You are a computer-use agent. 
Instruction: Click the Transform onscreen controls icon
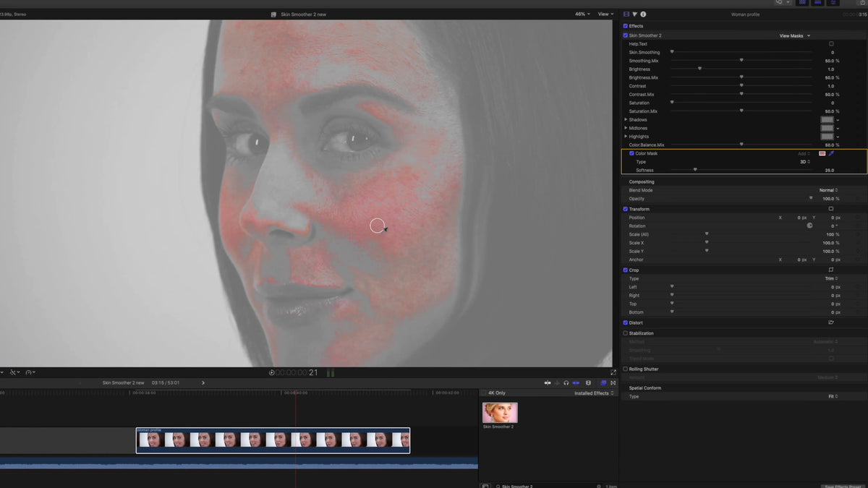[831, 209]
